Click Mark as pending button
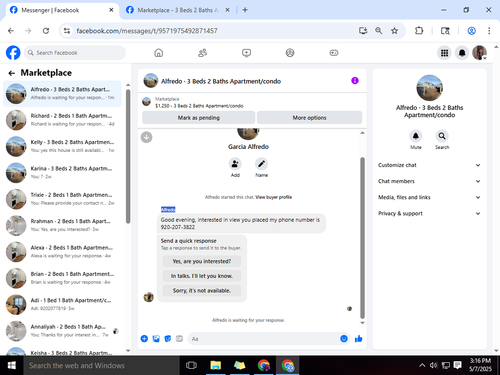This screenshot has height=375, width=500. [x=198, y=118]
